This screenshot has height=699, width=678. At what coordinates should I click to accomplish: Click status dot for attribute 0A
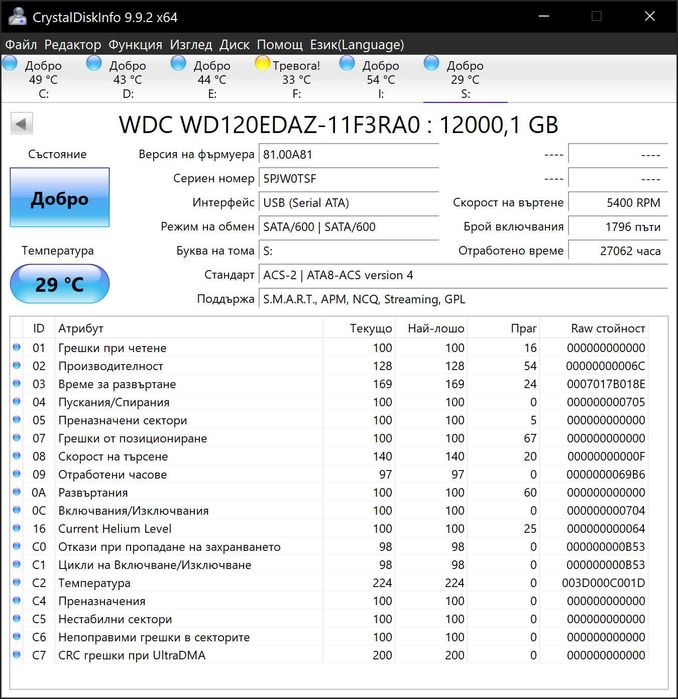coord(16,492)
